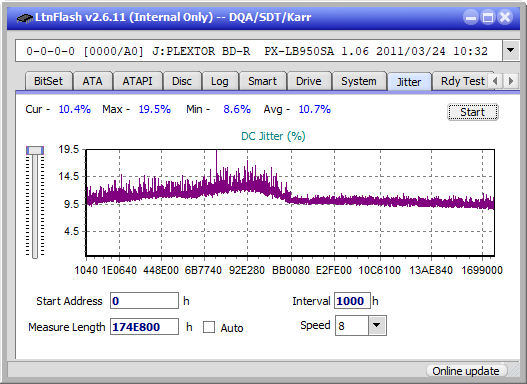This screenshot has width=527, height=384.
Task: Click the DC Jitter (%) chart title
Action: coord(273,136)
